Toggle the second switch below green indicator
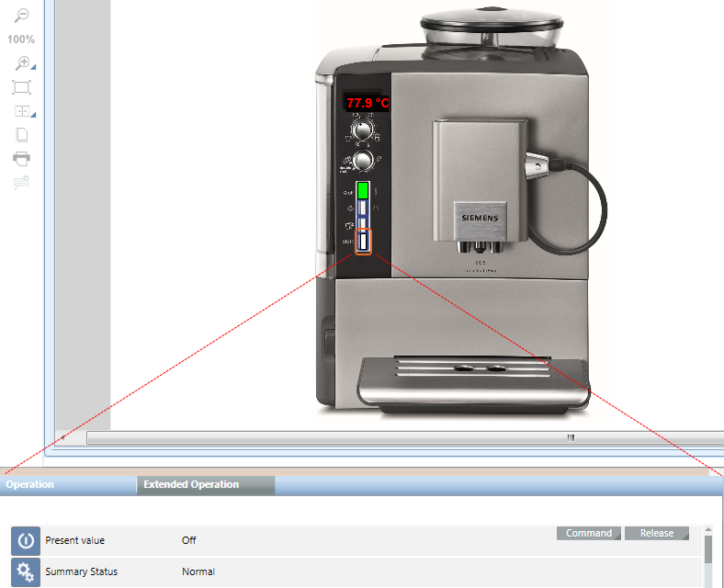 363,215
